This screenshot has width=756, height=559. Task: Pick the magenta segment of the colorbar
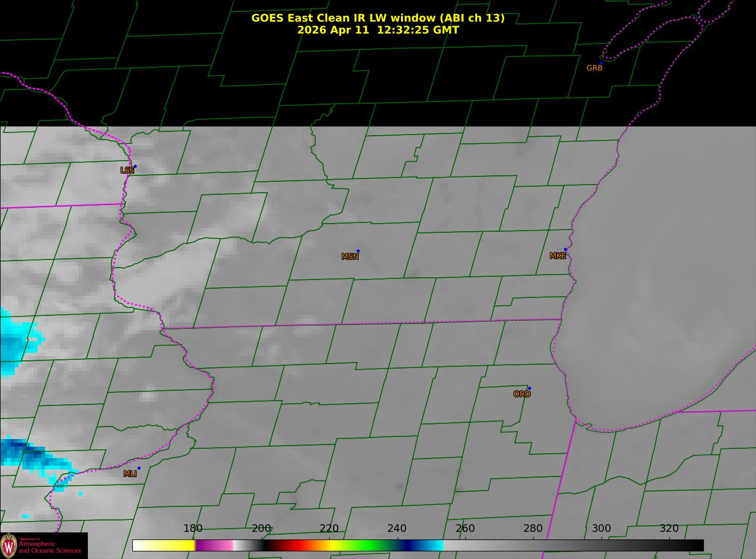point(214,545)
